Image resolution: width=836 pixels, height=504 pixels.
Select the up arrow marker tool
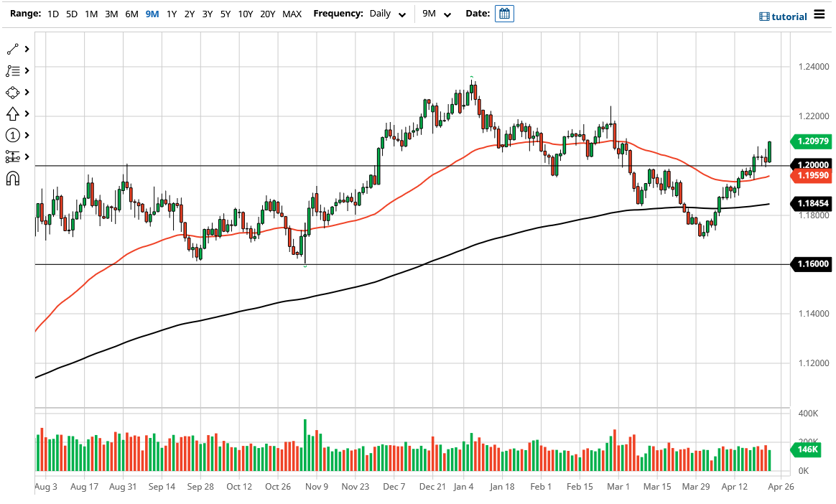tap(12, 114)
